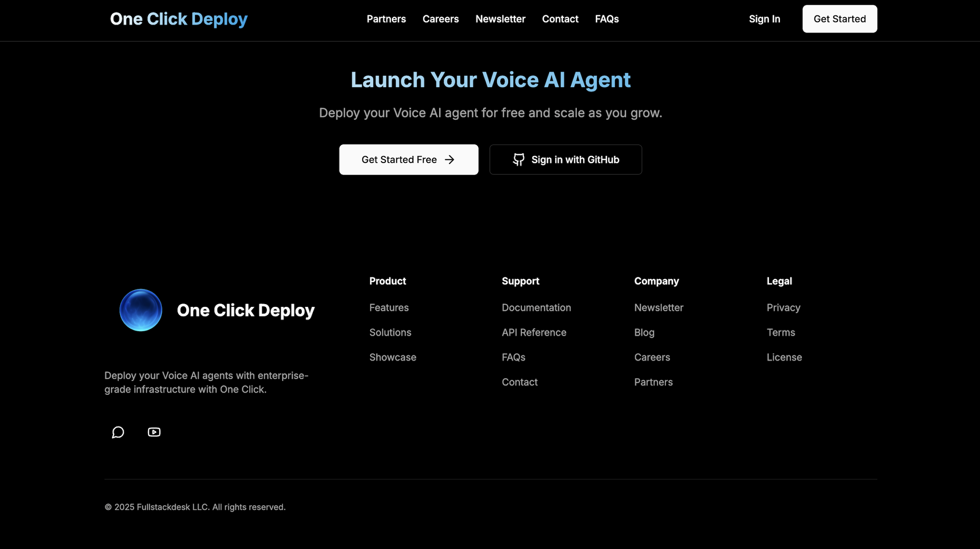980x549 pixels.
Task: Visit the Showcase footer link
Action: tap(393, 357)
